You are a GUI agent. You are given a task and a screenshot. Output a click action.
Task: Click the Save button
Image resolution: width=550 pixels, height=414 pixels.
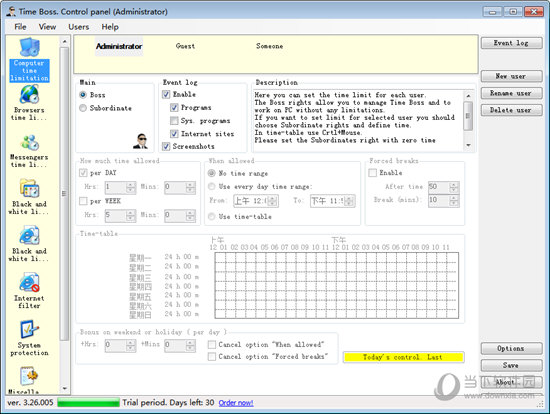(511, 365)
